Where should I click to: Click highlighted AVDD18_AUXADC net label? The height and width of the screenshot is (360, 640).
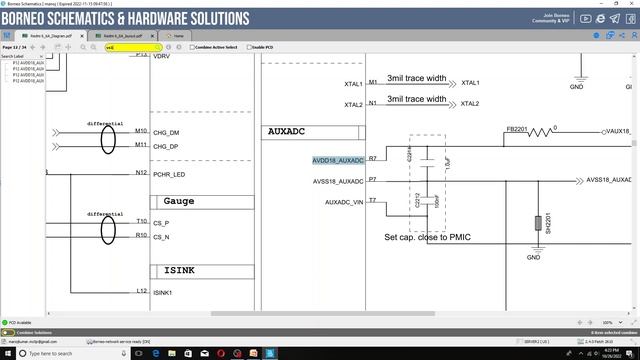coord(338,160)
